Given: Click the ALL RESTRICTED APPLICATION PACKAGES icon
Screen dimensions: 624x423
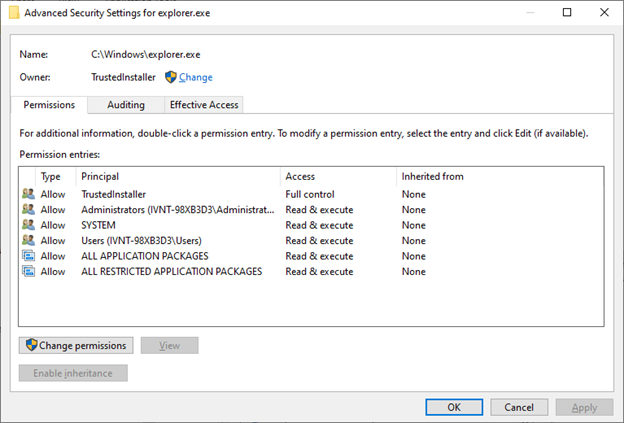Looking at the screenshot, I should (x=28, y=271).
